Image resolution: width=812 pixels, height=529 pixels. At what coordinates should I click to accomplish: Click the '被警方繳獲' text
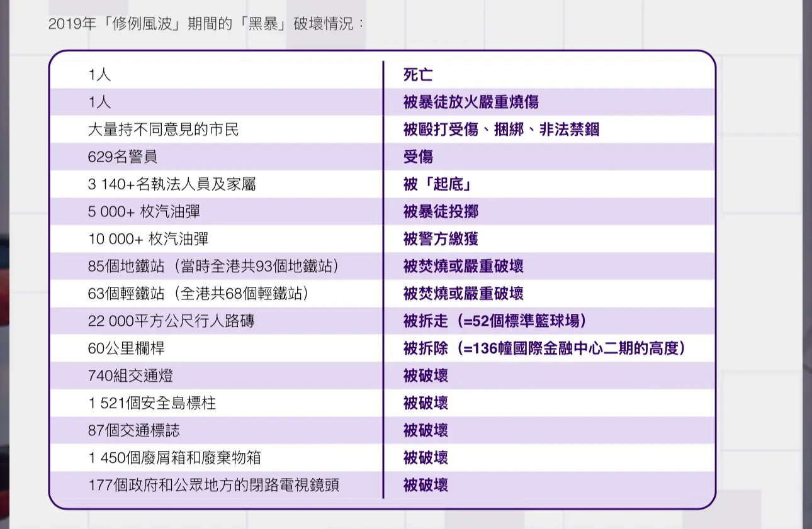[441, 239]
